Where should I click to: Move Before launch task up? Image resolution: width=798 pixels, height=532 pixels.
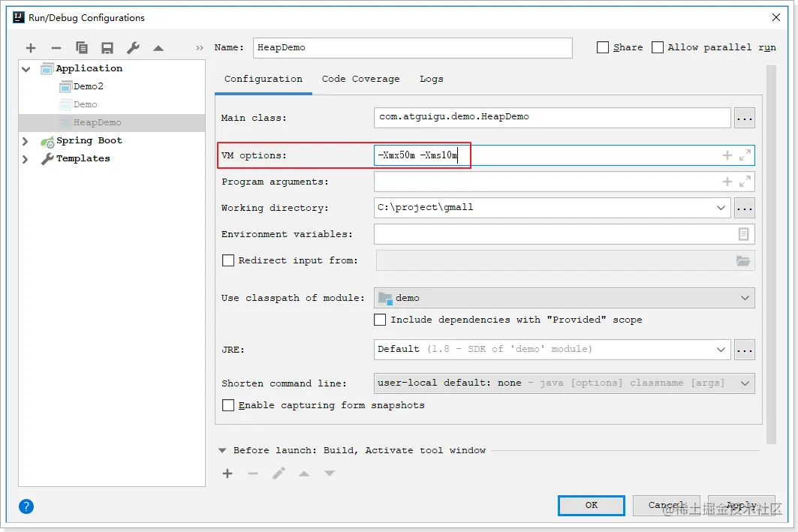click(x=304, y=473)
